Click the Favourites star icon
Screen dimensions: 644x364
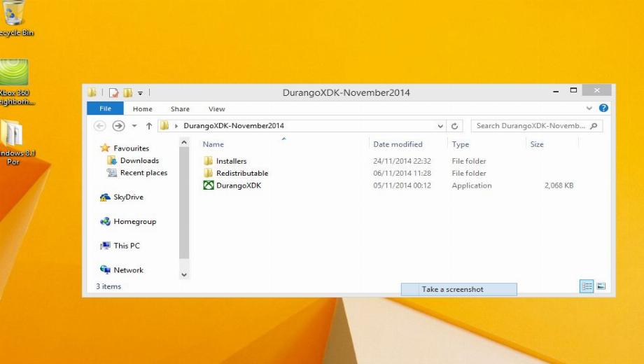(x=105, y=148)
